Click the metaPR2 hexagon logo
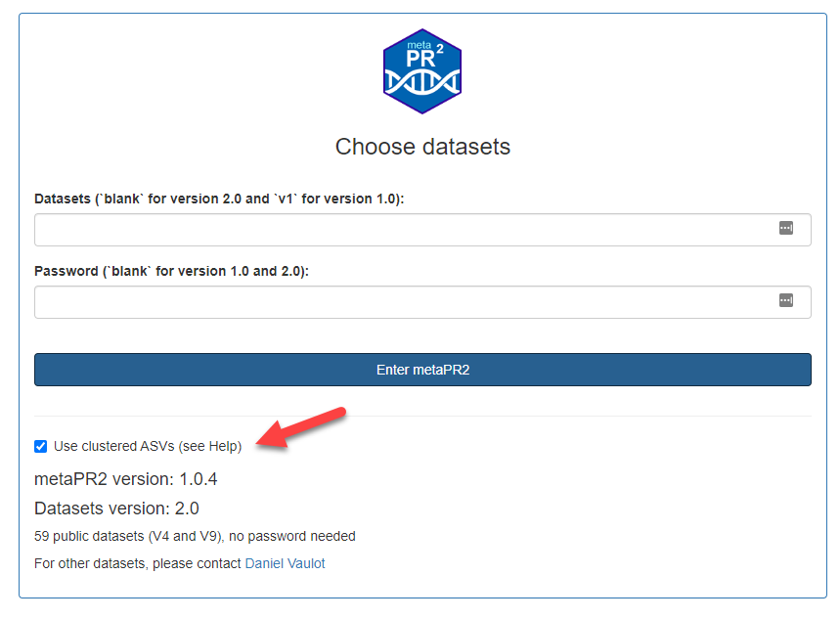The image size is (840, 619). (x=422, y=71)
